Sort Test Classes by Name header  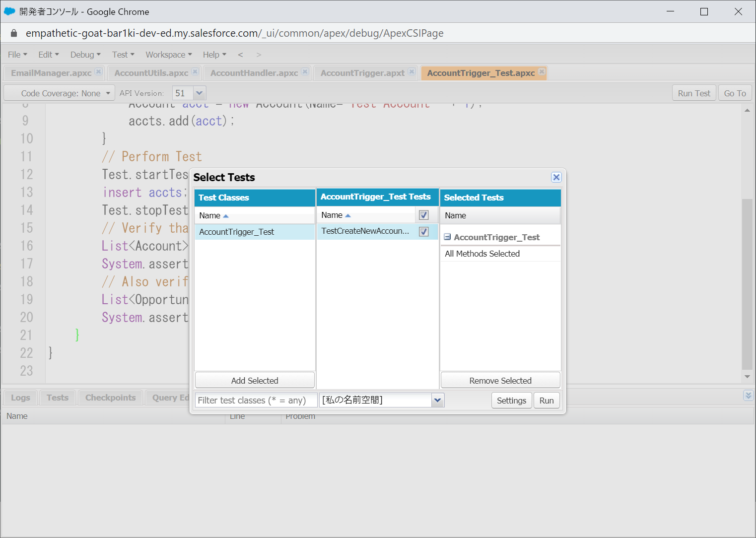(255, 215)
